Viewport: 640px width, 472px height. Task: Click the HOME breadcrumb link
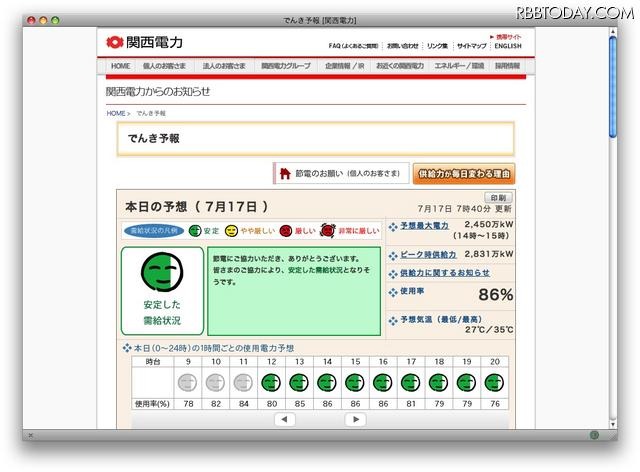pos(116,114)
